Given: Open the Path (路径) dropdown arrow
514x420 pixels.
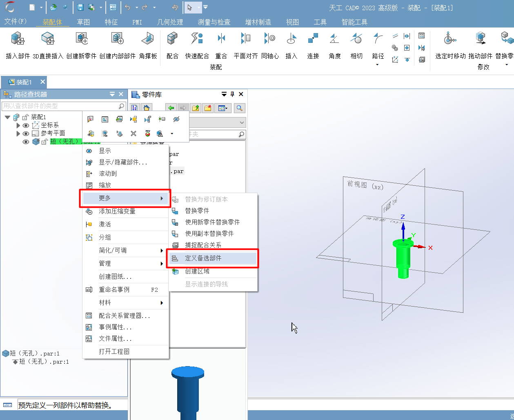Looking at the screenshot, I should 378,64.
